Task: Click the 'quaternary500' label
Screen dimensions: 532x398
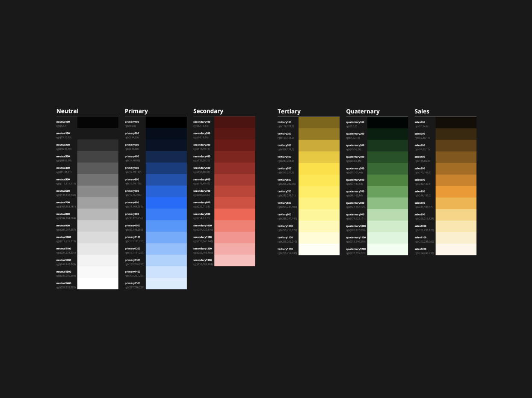Action: pyautogui.click(x=355, y=168)
